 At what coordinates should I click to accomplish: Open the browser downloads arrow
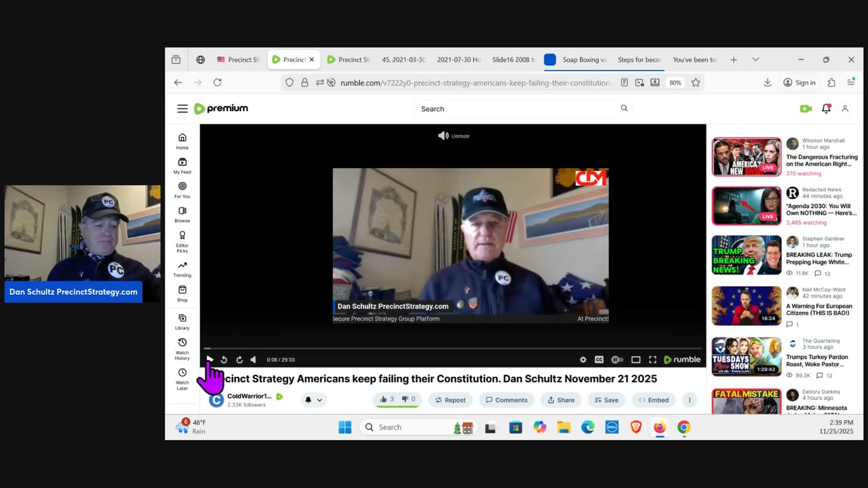pos(768,82)
